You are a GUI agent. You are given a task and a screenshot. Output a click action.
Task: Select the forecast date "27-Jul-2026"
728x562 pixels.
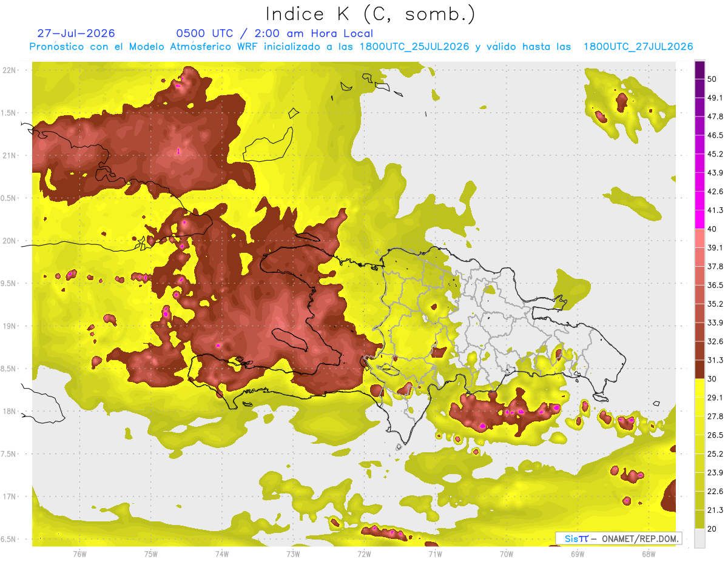click(76, 33)
